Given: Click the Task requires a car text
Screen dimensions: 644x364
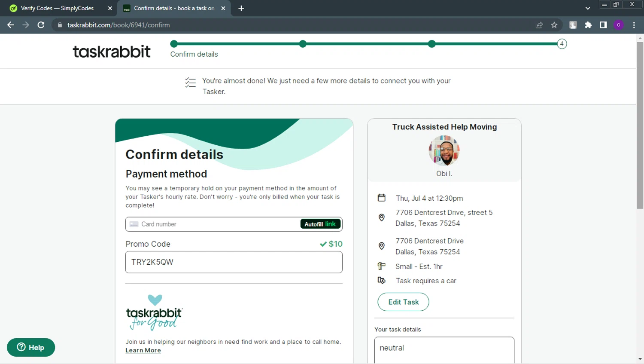Looking at the screenshot, I should click(x=426, y=281).
